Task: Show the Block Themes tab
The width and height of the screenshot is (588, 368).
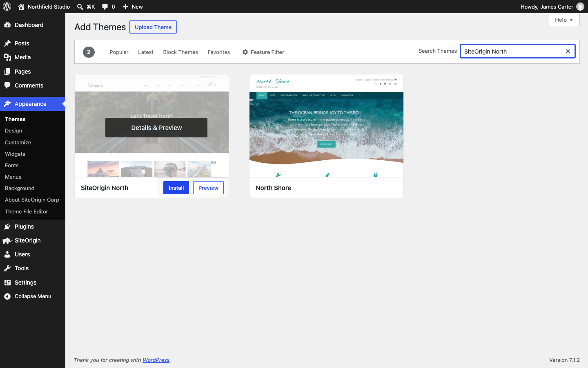Action: pyautogui.click(x=180, y=52)
